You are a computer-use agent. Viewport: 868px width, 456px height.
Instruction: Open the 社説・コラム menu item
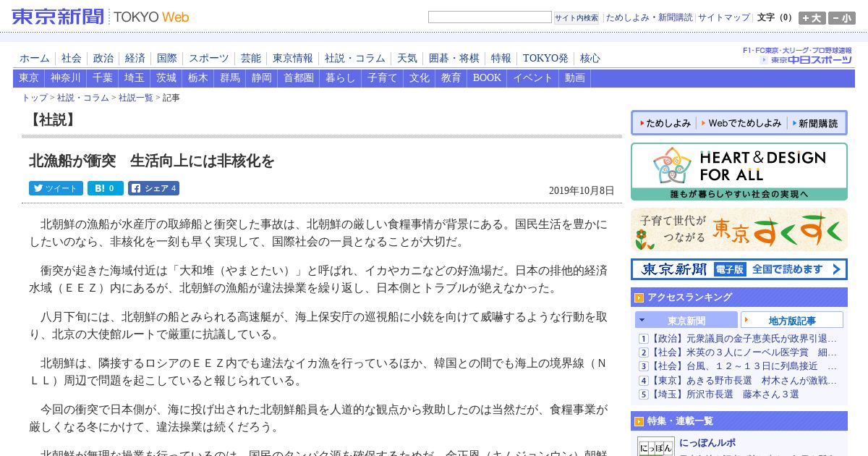pyautogui.click(x=355, y=58)
